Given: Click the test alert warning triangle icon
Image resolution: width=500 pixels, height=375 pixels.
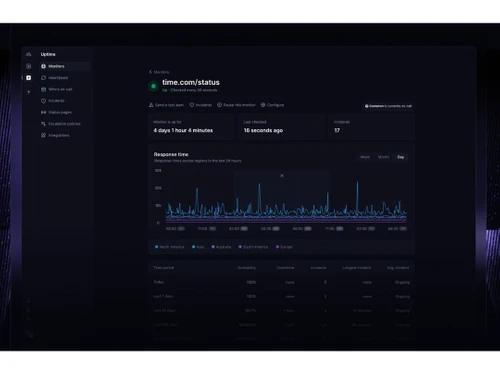Looking at the screenshot, I should (151, 105).
